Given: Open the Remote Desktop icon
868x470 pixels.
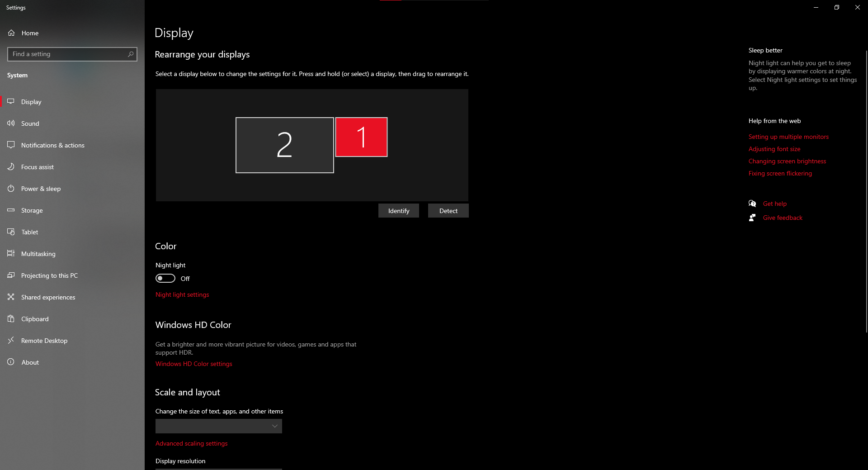Looking at the screenshot, I should pyautogui.click(x=11, y=341).
